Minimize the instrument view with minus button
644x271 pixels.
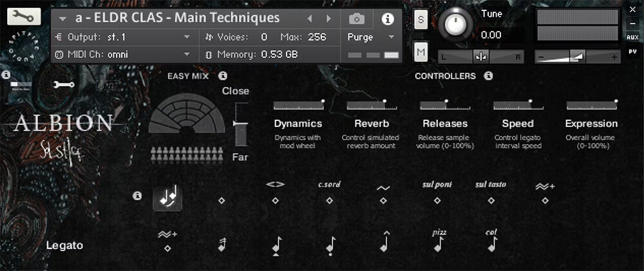(632, 23)
